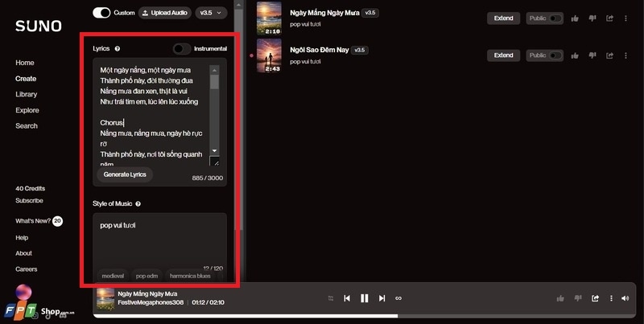Screen dimensions: 644x324
Task: Dislike the Ngôi Sao Đêm Nay song
Action: pos(592,55)
